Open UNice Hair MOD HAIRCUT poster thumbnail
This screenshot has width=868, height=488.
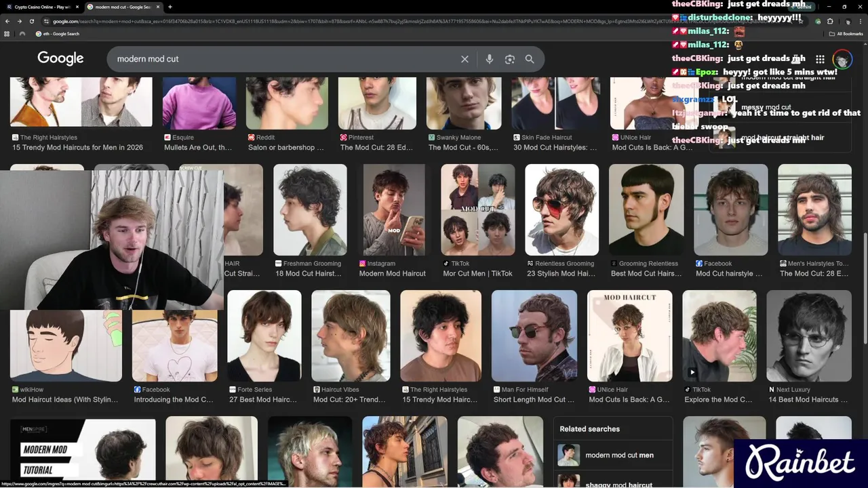pos(629,336)
